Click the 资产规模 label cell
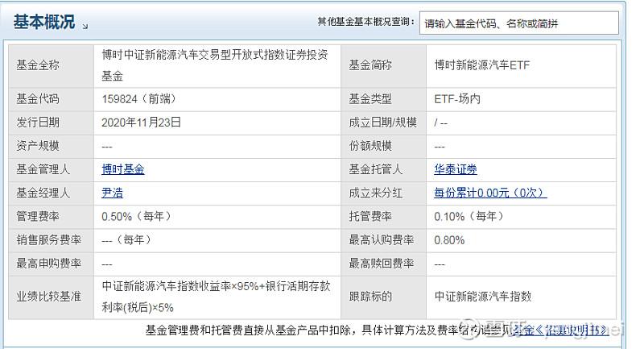Screen dimensions: 644x349 pyautogui.click(x=52, y=146)
